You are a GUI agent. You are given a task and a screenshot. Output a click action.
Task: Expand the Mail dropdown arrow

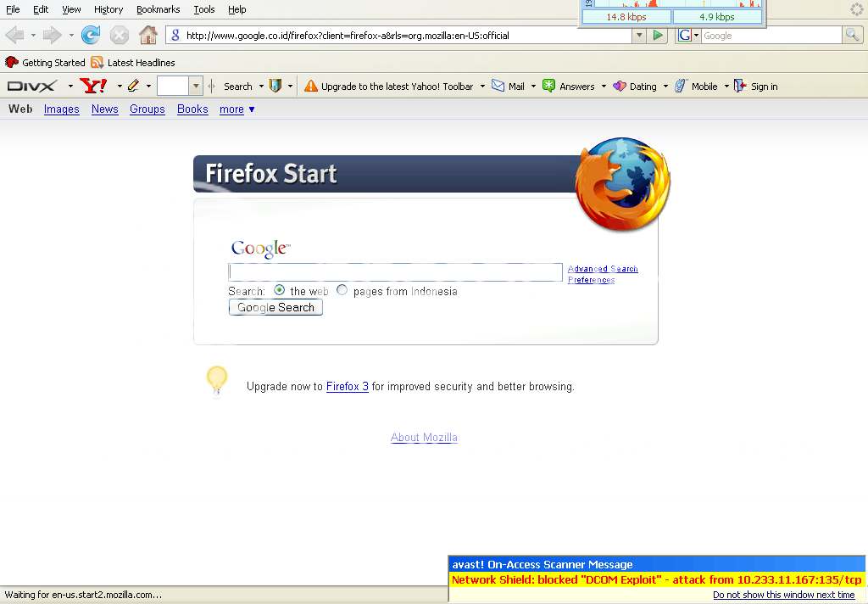pyautogui.click(x=534, y=86)
